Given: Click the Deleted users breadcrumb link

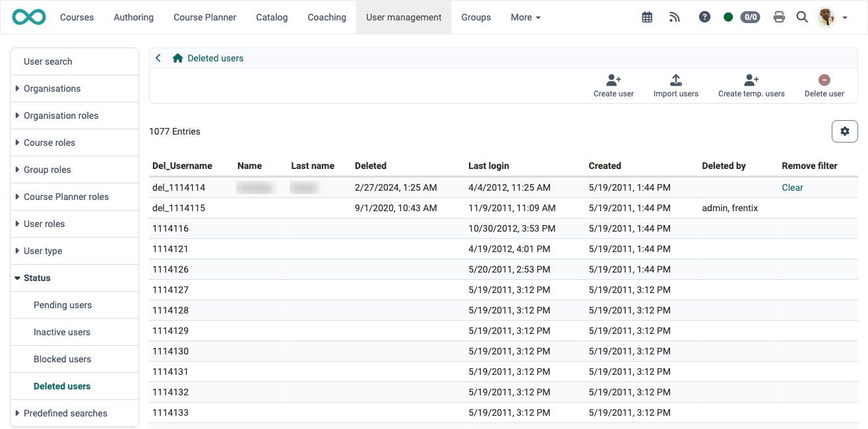Looking at the screenshot, I should tap(216, 58).
